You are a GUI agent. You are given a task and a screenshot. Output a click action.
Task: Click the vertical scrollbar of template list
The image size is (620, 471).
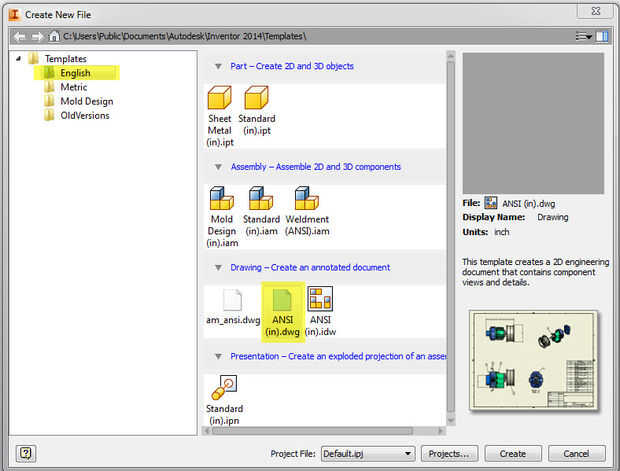click(450, 237)
